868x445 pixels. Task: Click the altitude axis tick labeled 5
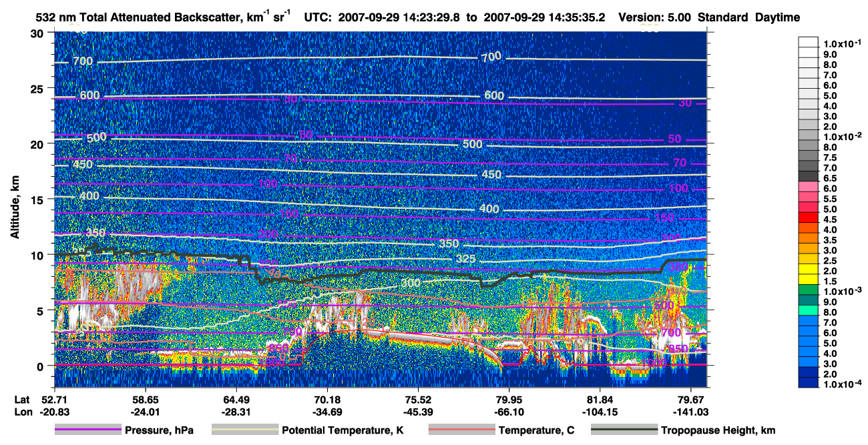[x=41, y=310]
